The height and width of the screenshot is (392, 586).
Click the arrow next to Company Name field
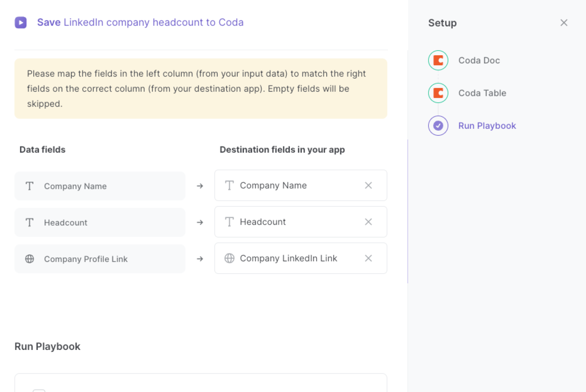pos(200,186)
